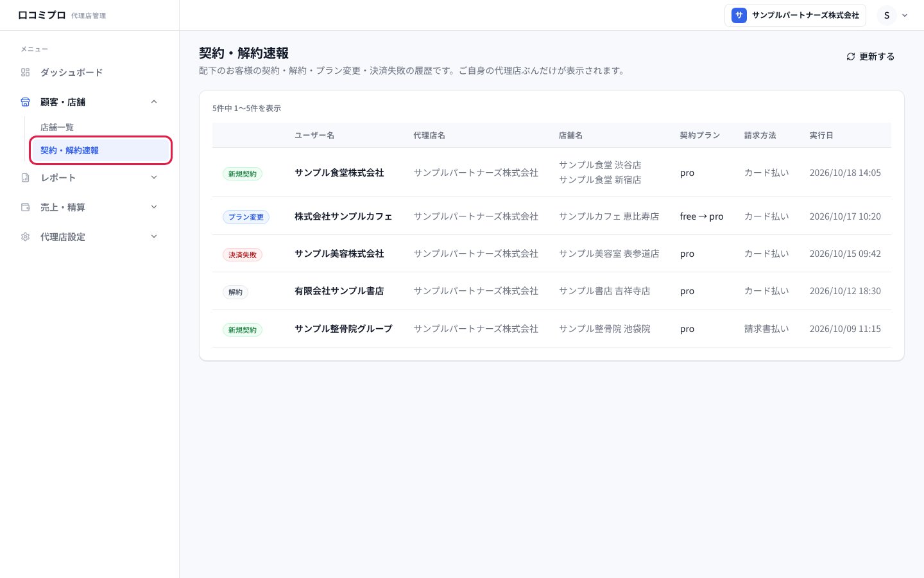Image resolution: width=924 pixels, height=578 pixels.
Task: Click store name サンプル美容室 表参道店
Action: (x=609, y=254)
